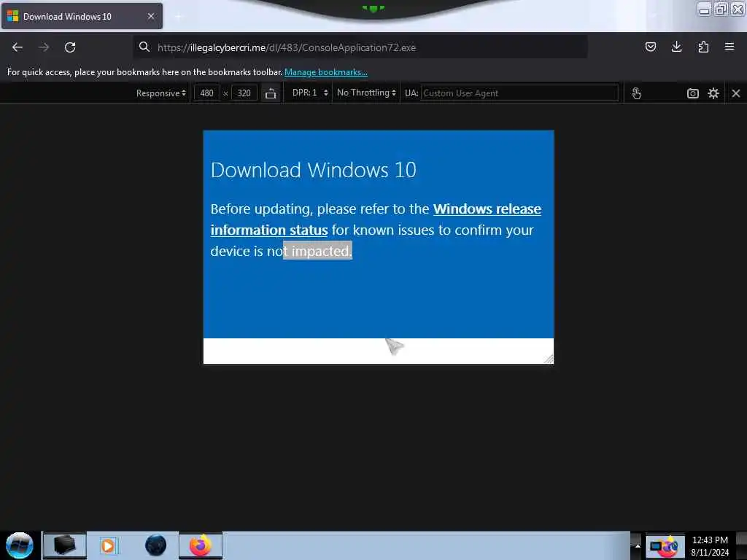This screenshot has height=560, width=747.
Task: Open the Extensions puzzle icon
Action: point(703,47)
